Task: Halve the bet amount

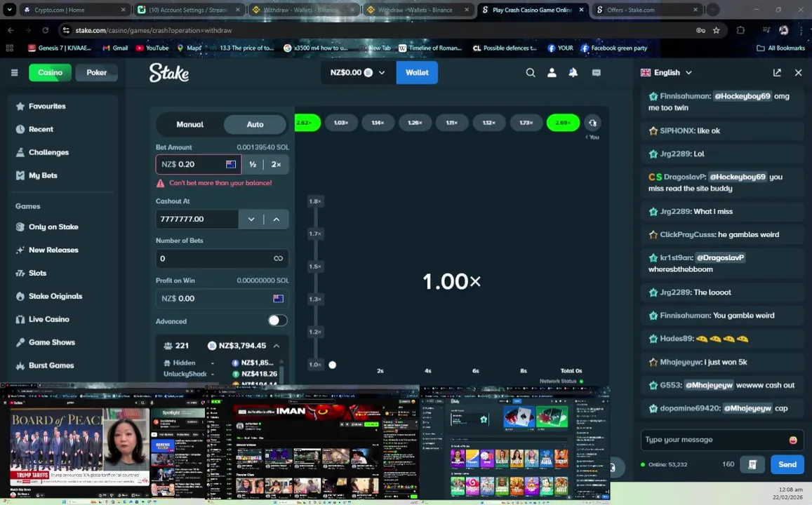Action: 253,164
